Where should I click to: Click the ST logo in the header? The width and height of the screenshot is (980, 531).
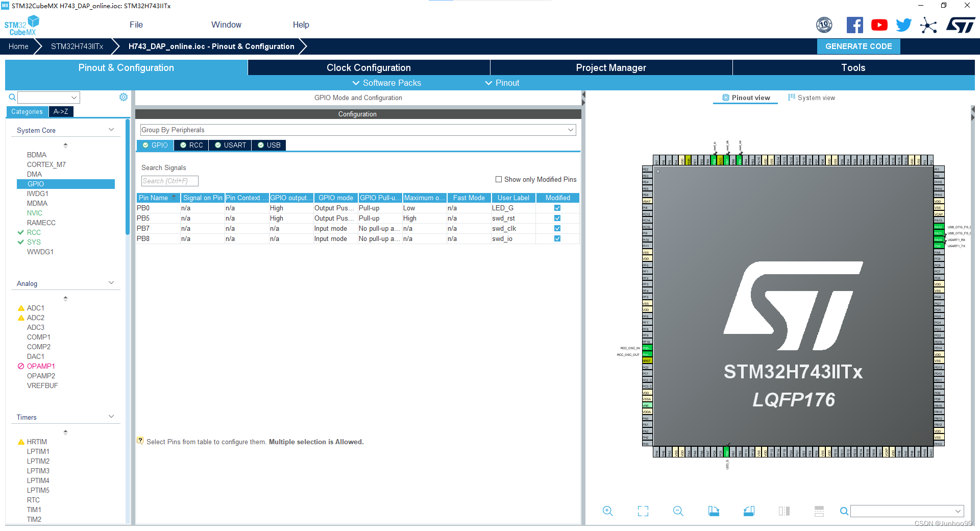tap(961, 25)
